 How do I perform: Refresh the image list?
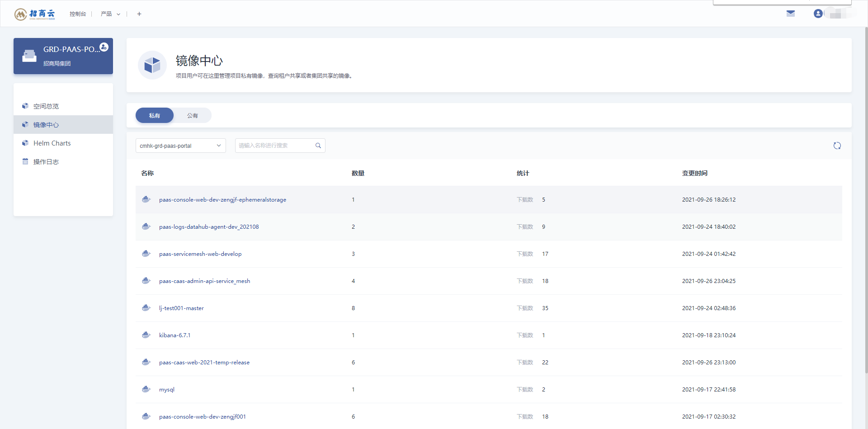pyautogui.click(x=837, y=146)
